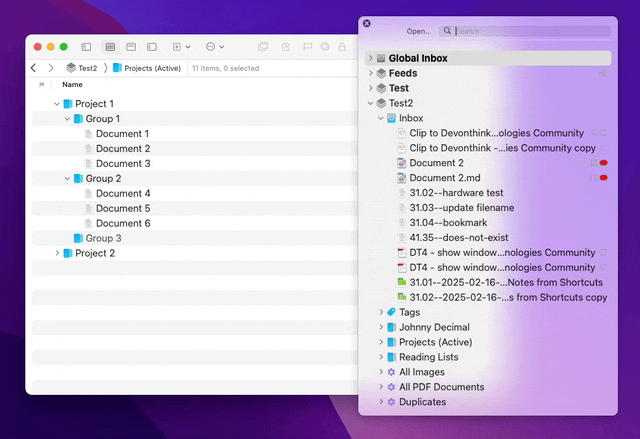640x439 pixels.
Task: Expand the Project 2 group
Action: (57, 254)
